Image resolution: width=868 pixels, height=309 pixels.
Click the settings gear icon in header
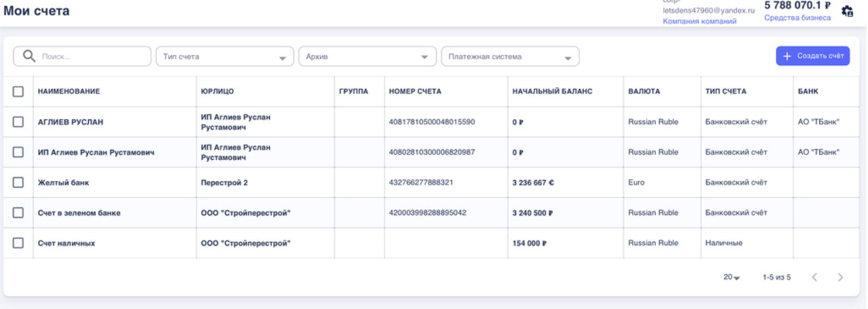pyautogui.click(x=846, y=11)
